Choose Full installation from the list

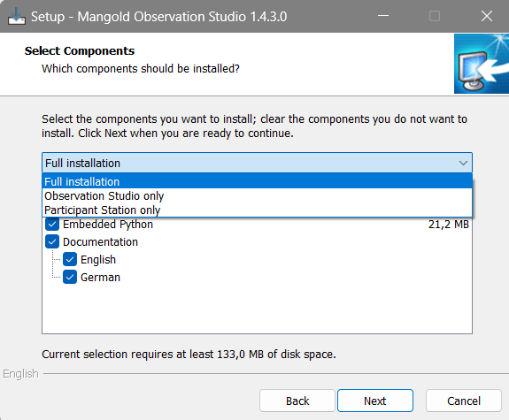pos(257,181)
